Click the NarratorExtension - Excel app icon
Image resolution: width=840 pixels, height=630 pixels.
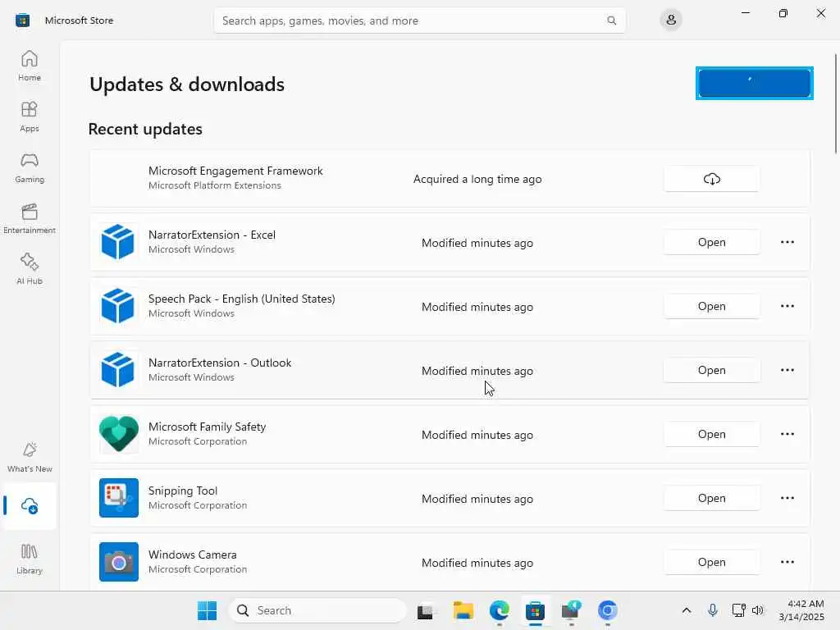pyautogui.click(x=118, y=242)
